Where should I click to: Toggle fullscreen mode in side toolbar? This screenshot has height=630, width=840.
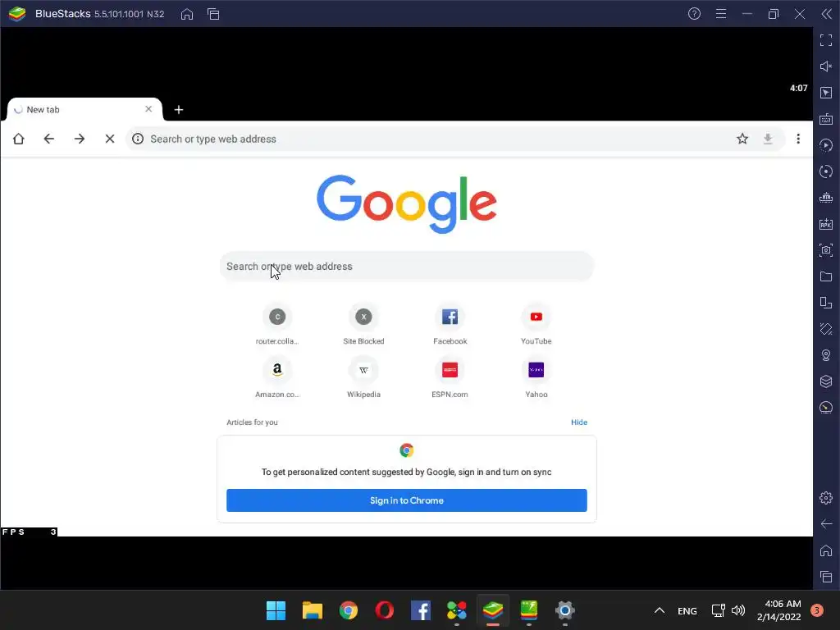pyautogui.click(x=826, y=40)
